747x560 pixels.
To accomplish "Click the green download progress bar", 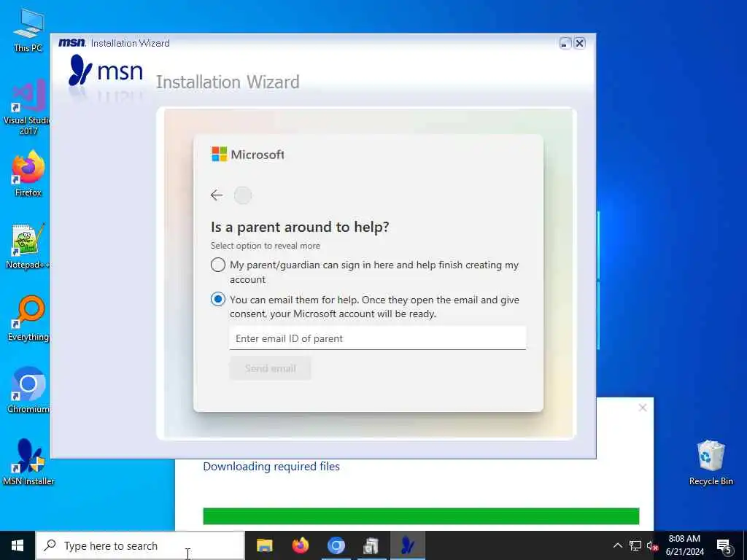I will [421, 516].
